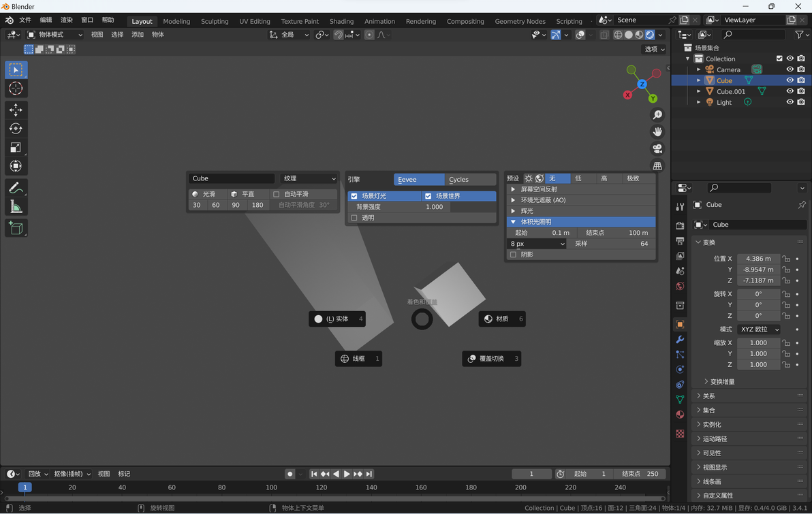Open the 文件 menu
This screenshot has width=812, height=514.
click(x=25, y=20)
